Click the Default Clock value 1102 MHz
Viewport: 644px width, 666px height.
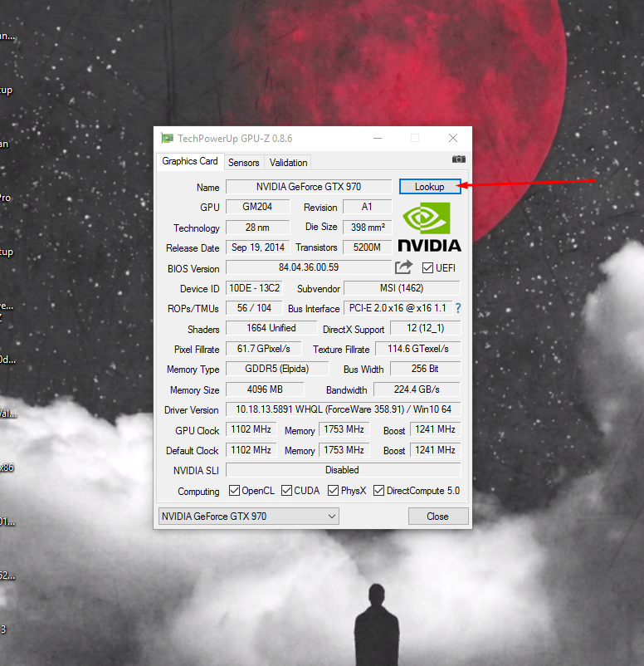[x=251, y=450]
